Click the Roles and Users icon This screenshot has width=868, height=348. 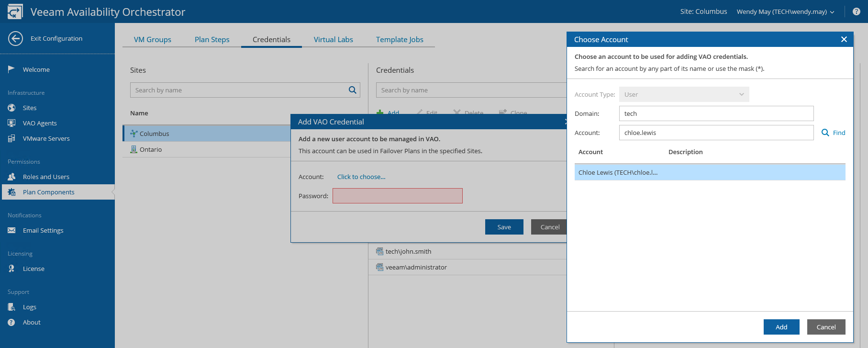[11, 177]
